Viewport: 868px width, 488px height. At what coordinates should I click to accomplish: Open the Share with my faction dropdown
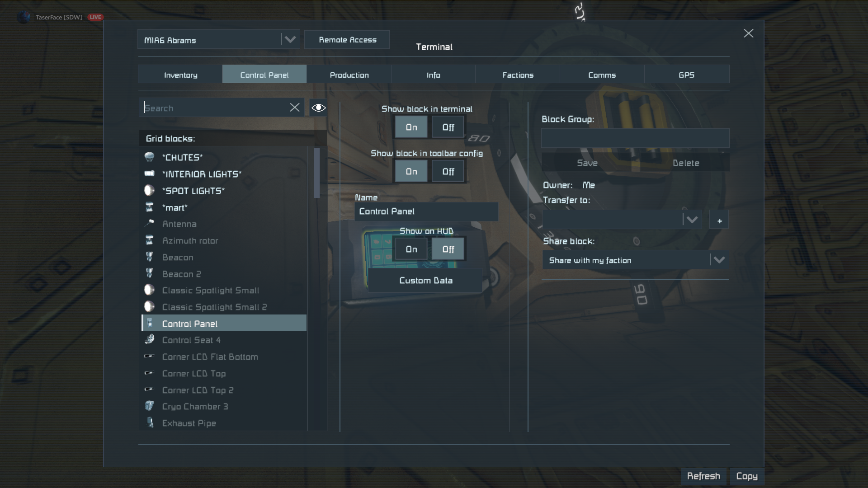click(x=719, y=260)
